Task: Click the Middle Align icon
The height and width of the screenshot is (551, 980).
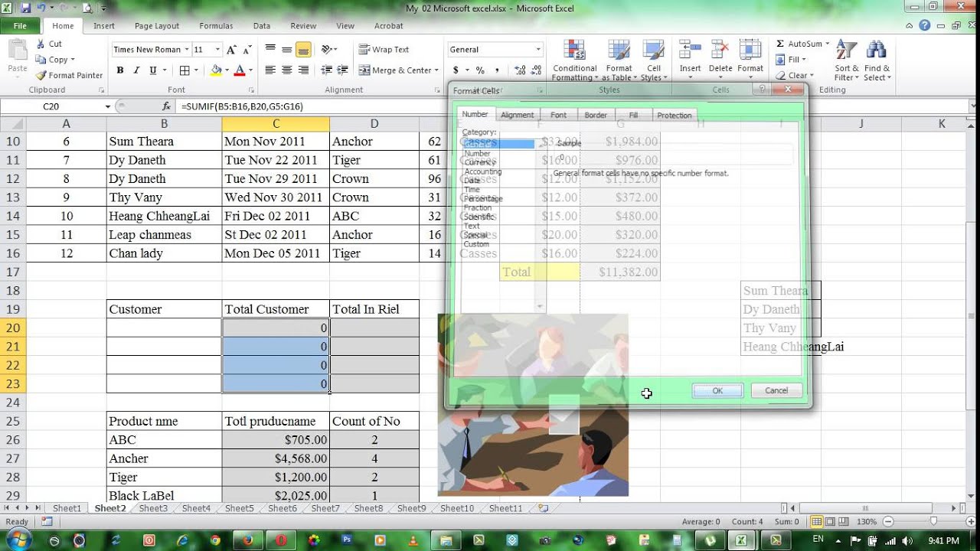Action: 287,49
